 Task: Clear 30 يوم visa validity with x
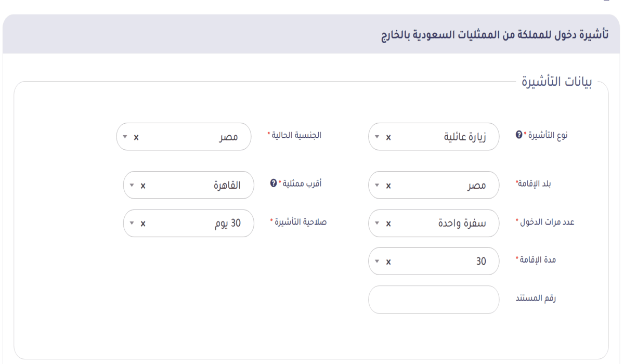144,224
